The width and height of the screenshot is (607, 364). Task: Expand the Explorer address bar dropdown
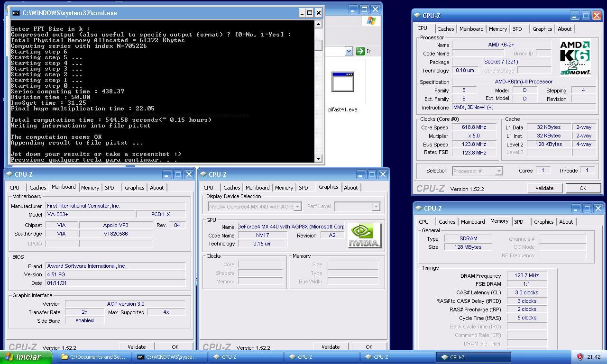(349, 51)
